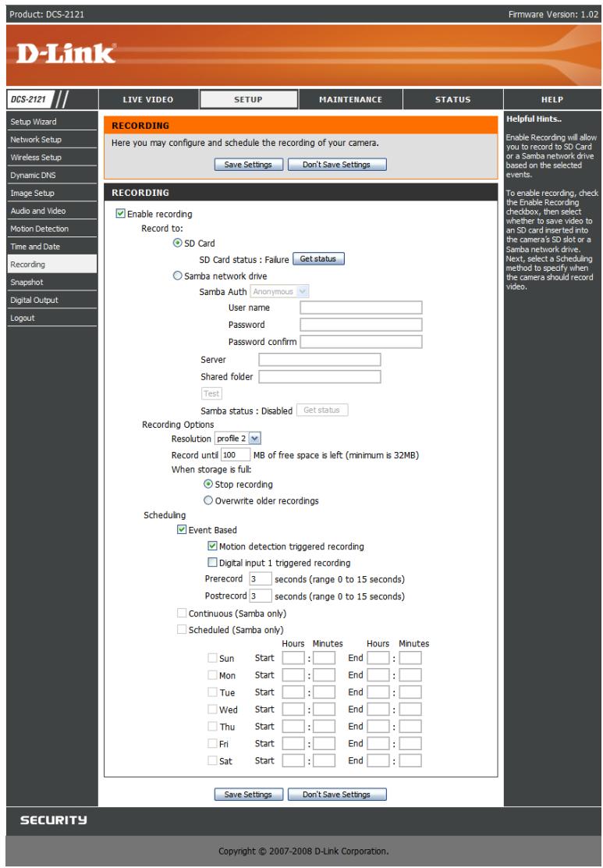Open Digital Output settings
This screenshot has width=603, height=868.
(51, 300)
